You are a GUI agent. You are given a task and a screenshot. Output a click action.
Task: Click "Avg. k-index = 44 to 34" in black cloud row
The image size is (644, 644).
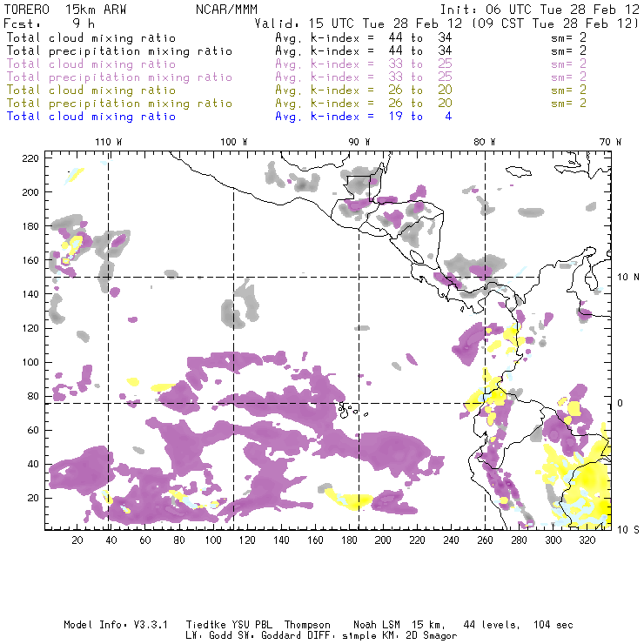pyautogui.click(x=364, y=38)
